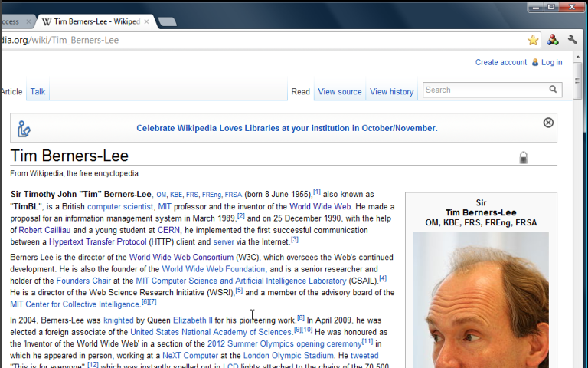Click the scrollbar up arrow

click(577, 57)
